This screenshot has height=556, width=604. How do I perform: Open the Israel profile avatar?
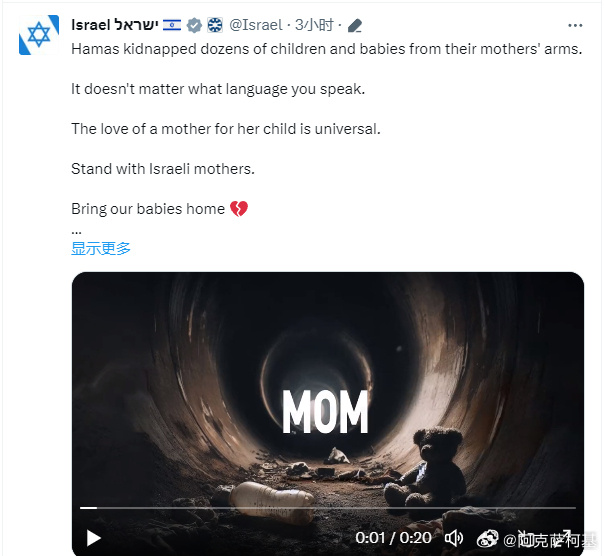pyautogui.click(x=39, y=35)
